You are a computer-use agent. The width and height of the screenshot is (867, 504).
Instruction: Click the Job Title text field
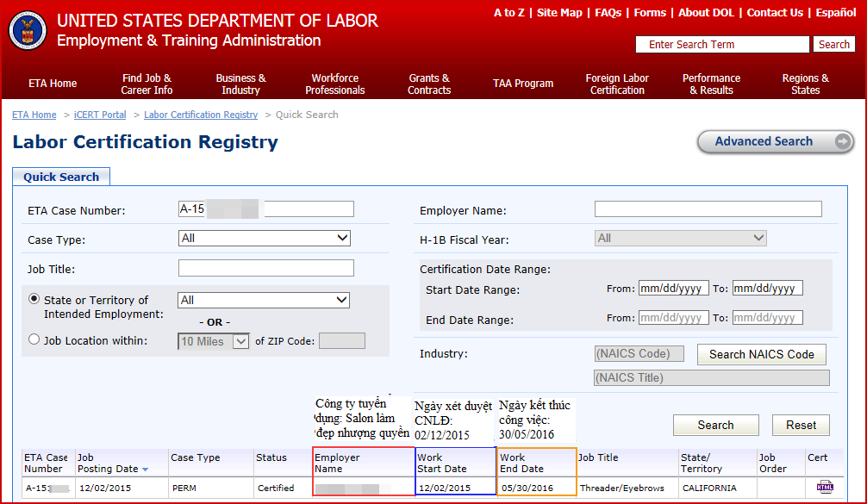tap(265, 268)
